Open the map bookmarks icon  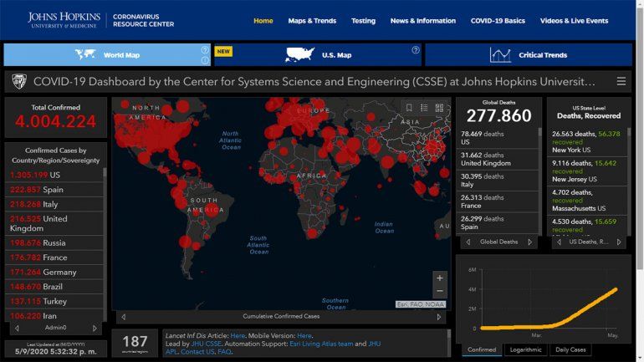tap(409, 108)
